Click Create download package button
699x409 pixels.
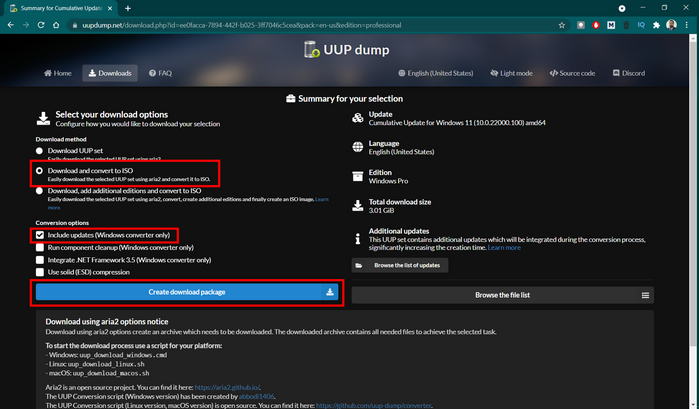point(187,292)
